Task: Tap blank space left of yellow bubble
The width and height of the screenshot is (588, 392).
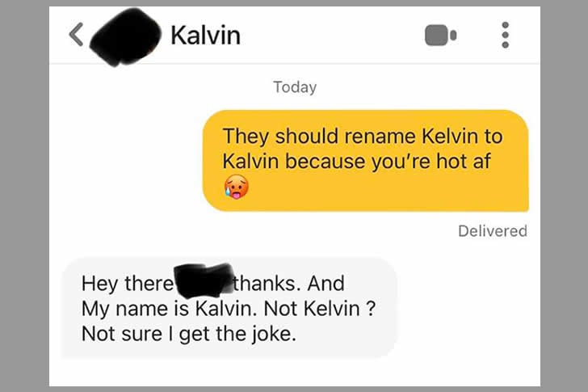Action: pyautogui.click(x=126, y=161)
